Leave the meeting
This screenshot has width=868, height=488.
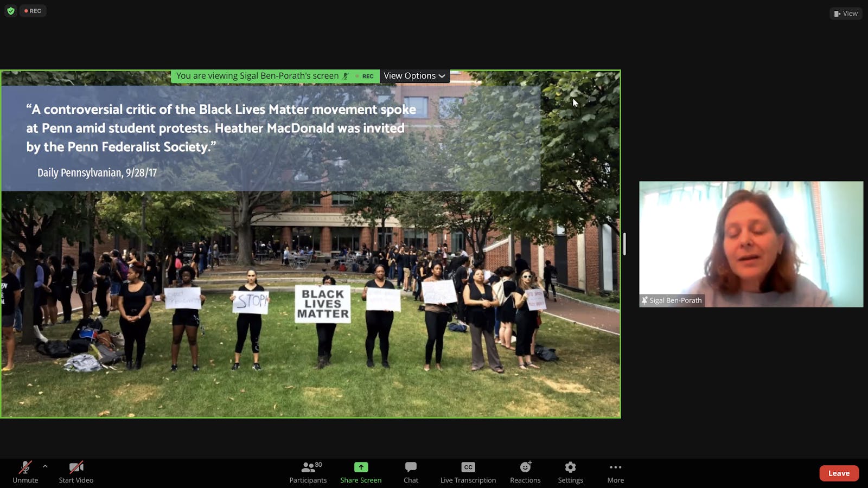coord(839,473)
